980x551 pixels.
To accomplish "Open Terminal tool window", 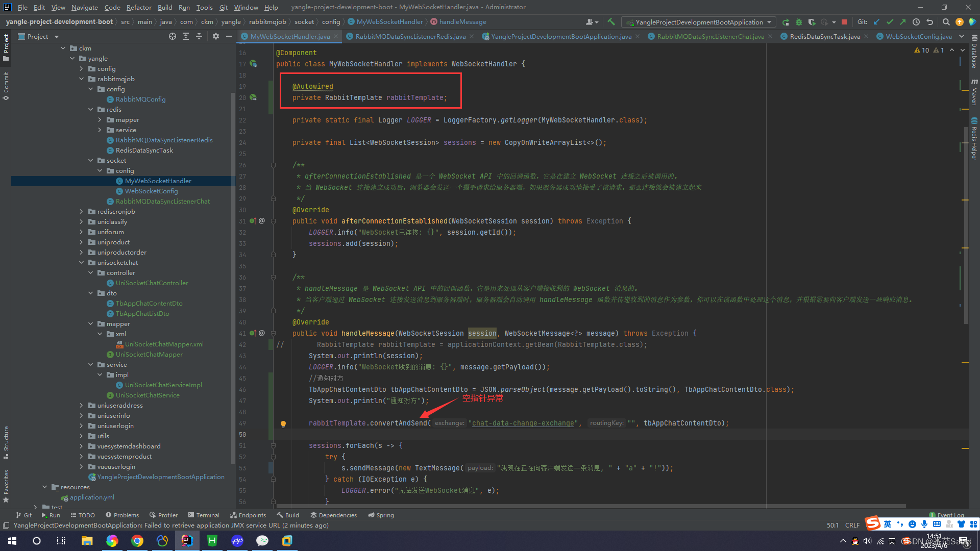I will tap(204, 515).
